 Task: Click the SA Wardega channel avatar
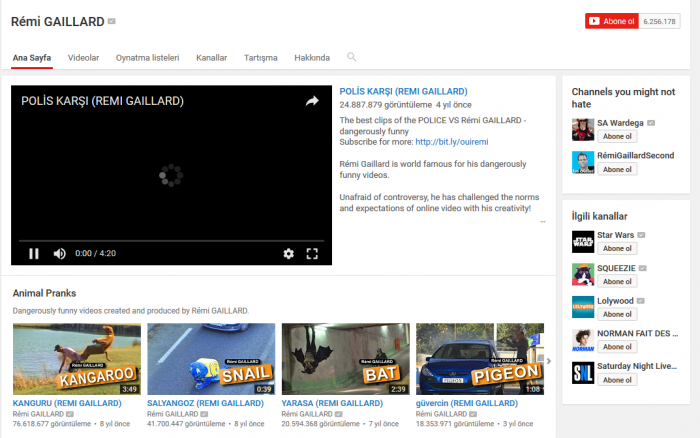click(583, 129)
